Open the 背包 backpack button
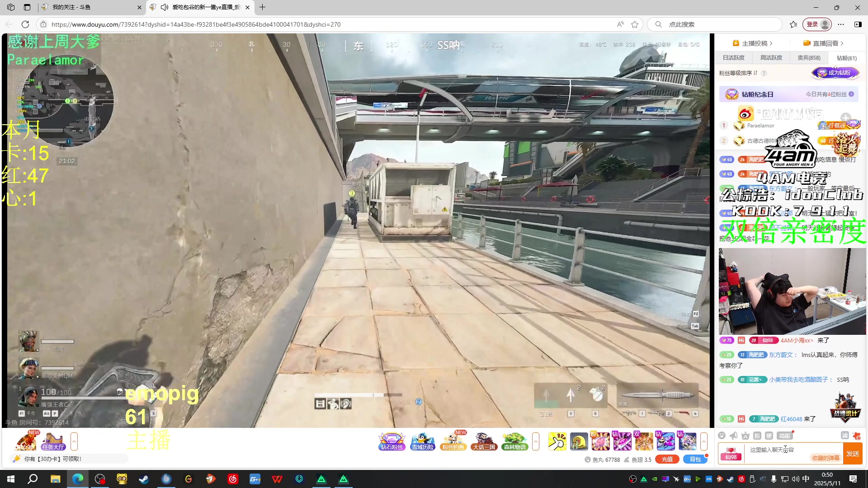868x488 pixels. (695, 459)
